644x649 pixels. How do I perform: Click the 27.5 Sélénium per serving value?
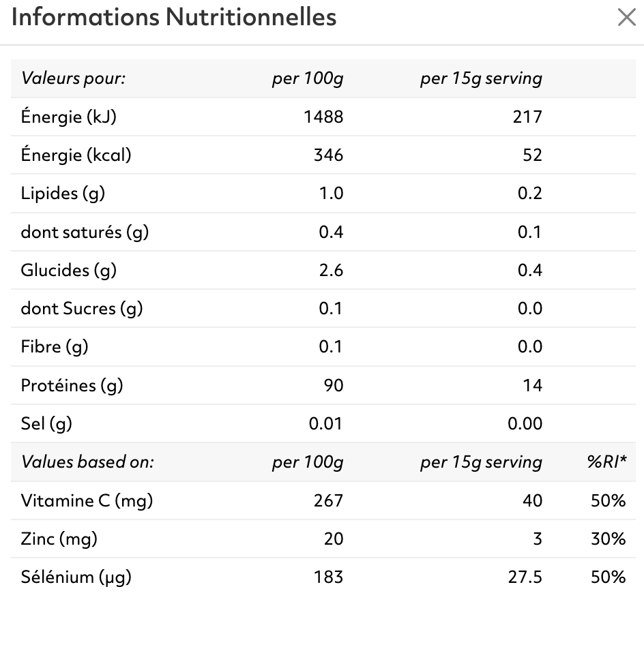click(524, 577)
